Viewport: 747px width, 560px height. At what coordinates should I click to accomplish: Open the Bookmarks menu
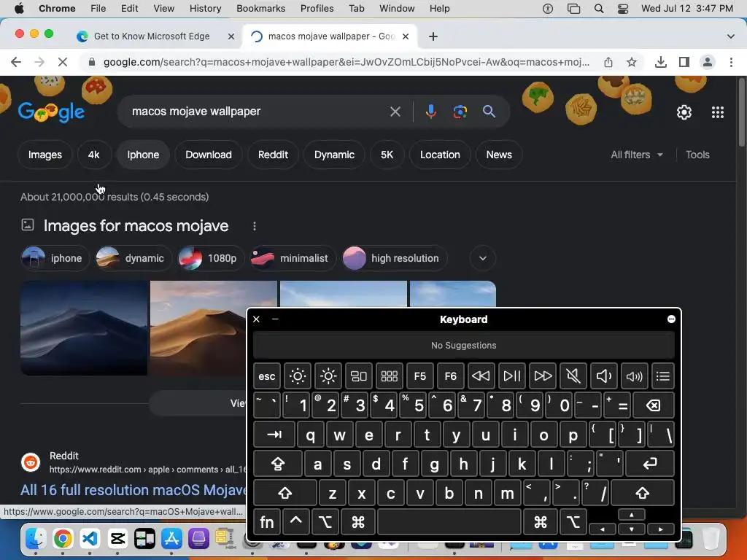tap(260, 9)
